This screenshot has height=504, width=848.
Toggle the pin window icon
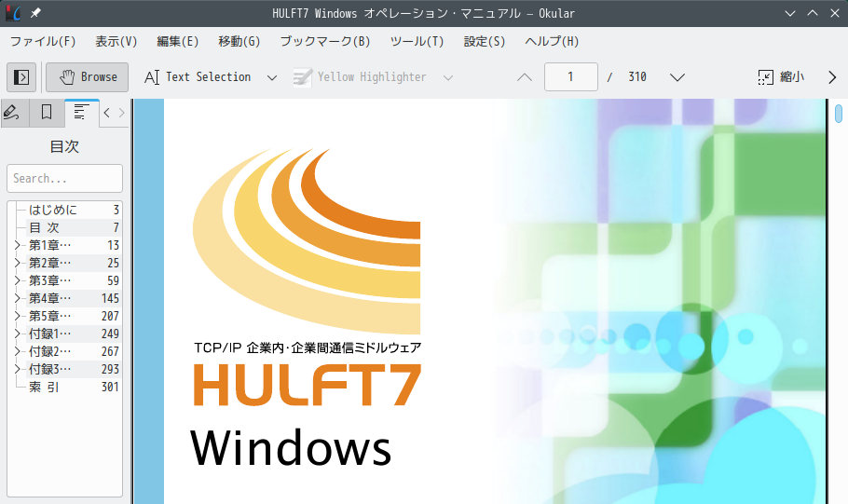tap(35, 13)
